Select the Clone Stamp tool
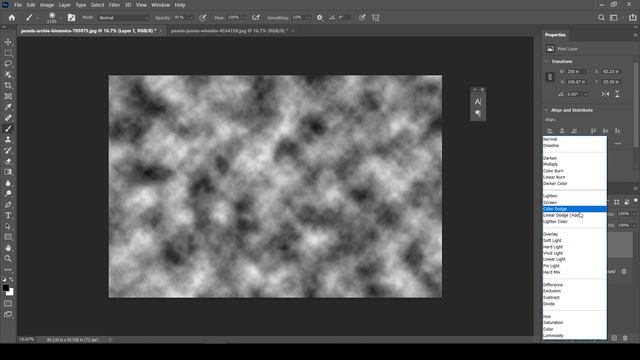 [x=8, y=140]
